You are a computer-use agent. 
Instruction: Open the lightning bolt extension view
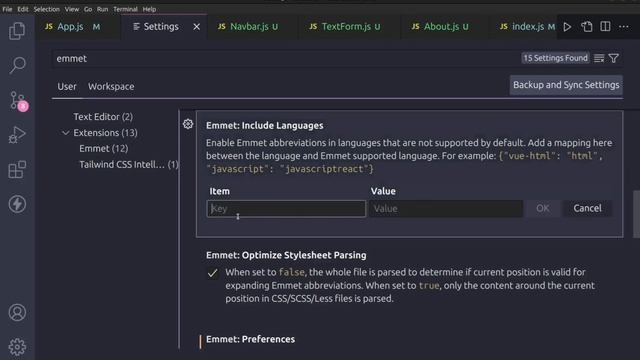click(17, 204)
